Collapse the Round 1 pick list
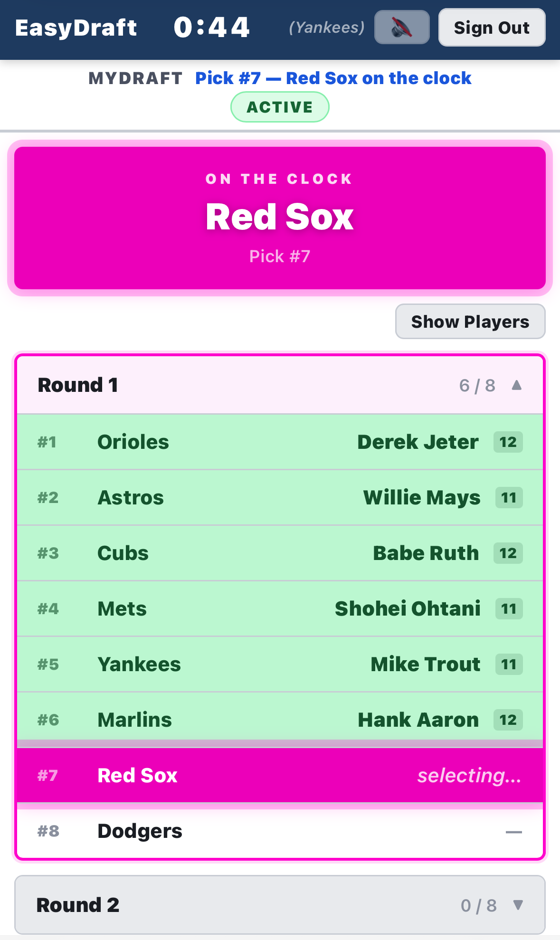This screenshot has width=560, height=940. [x=517, y=385]
